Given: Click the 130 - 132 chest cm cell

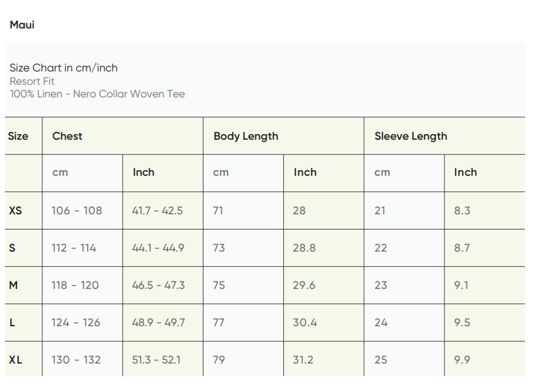Looking at the screenshot, I should 76,360.
